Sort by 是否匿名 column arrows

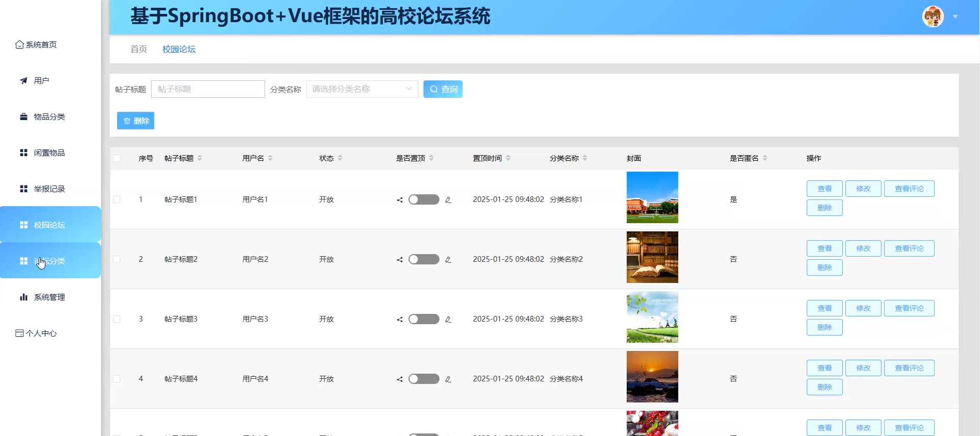click(x=765, y=158)
